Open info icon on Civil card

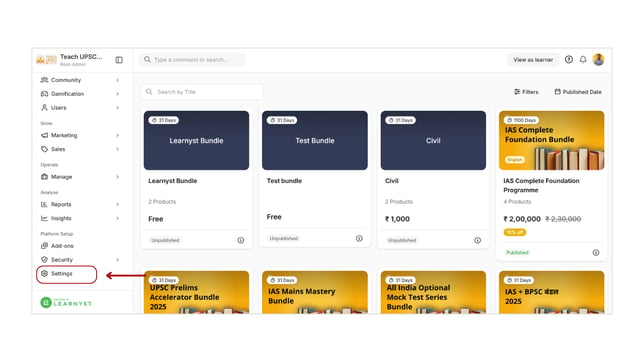477,240
